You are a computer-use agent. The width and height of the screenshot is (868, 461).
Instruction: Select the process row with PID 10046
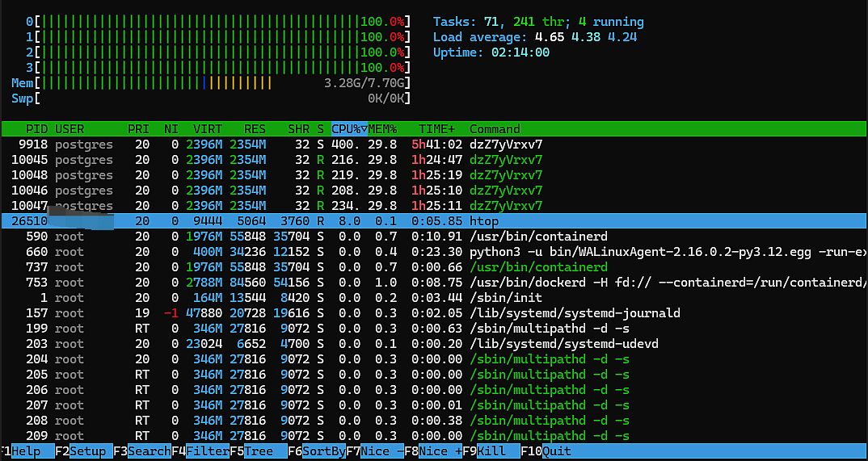[434, 191]
